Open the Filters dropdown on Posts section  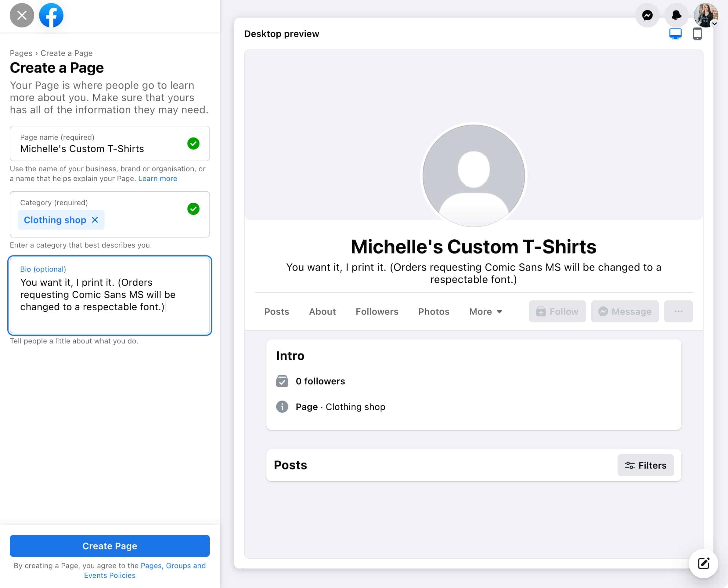(x=645, y=465)
